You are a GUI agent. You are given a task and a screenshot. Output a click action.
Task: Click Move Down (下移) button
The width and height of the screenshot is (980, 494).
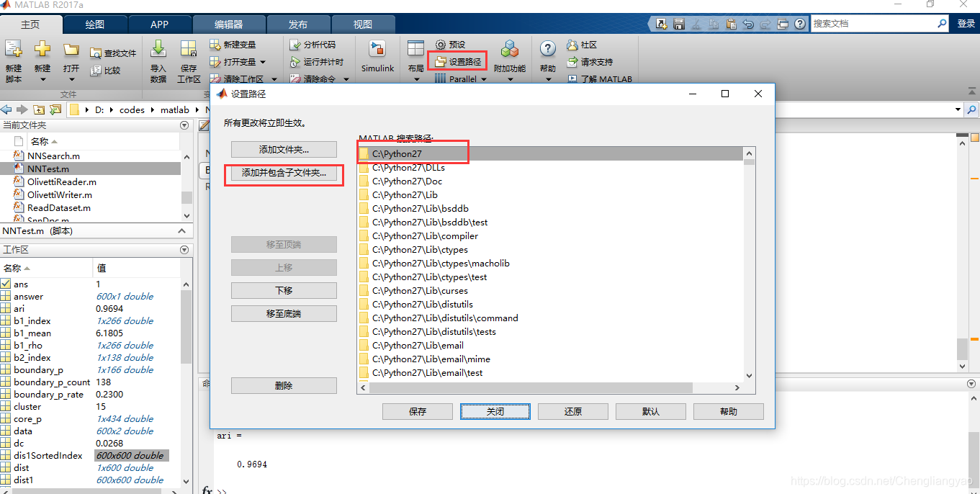(x=284, y=290)
